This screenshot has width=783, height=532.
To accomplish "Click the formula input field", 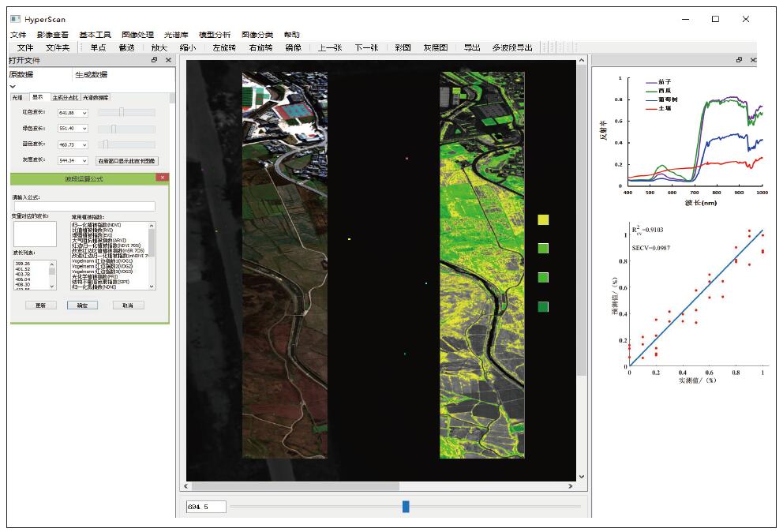I will click(x=84, y=206).
